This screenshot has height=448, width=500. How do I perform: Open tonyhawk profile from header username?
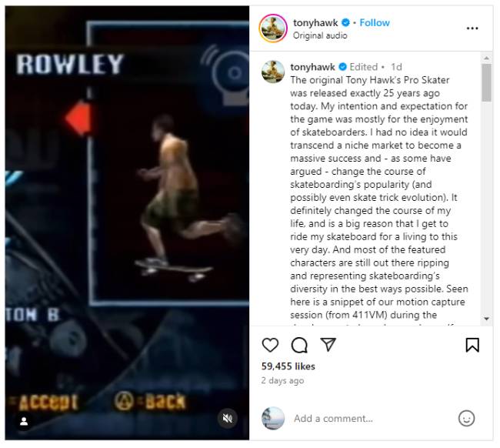(x=315, y=22)
